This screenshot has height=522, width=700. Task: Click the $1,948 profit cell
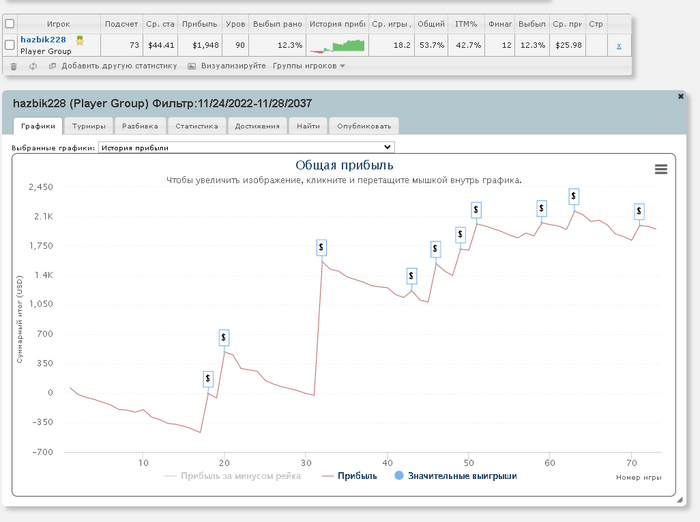[200, 45]
